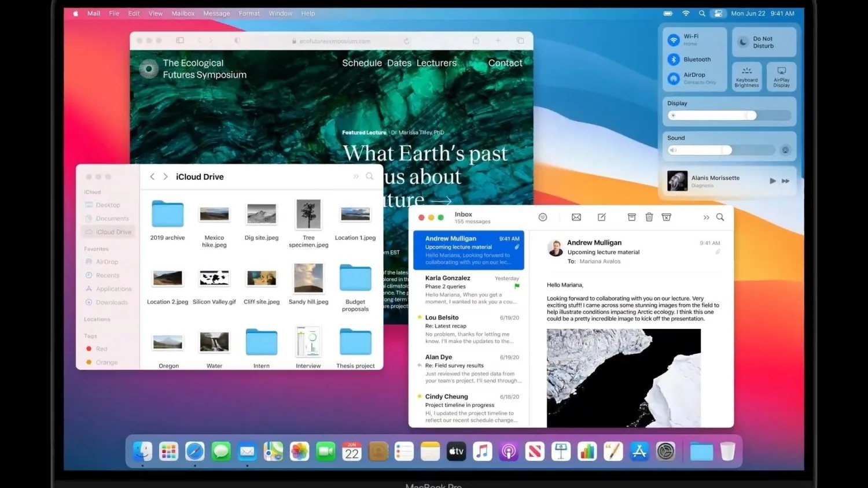Open Keyboard Brightness control

(x=746, y=77)
